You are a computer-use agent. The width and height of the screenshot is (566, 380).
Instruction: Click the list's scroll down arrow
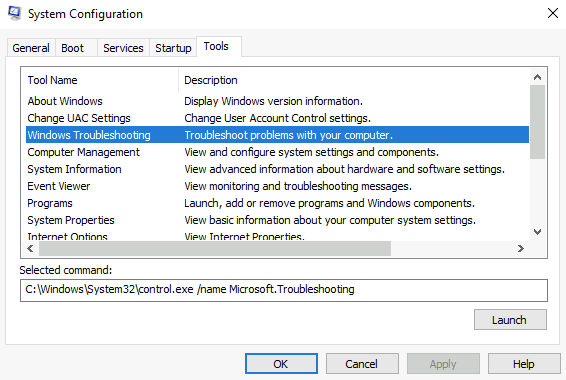pyautogui.click(x=537, y=232)
